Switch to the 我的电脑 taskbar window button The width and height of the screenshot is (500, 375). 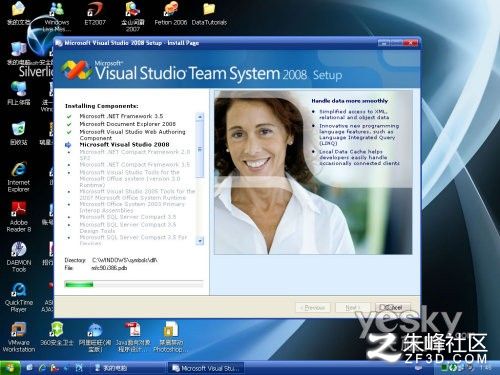[x=127, y=368]
